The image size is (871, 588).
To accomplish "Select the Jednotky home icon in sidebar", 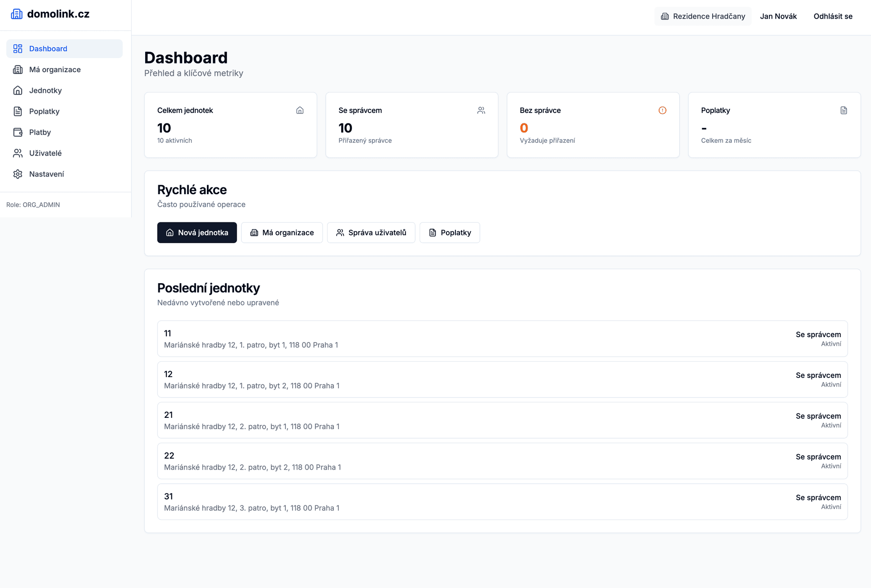I will (18, 90).
